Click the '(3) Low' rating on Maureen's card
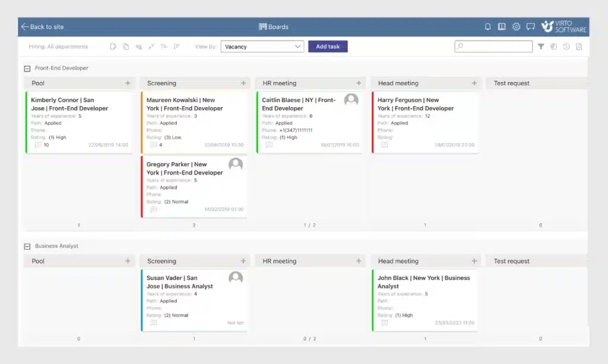The height and width of the screenshot is (364, 608). [x=173, y=138]
